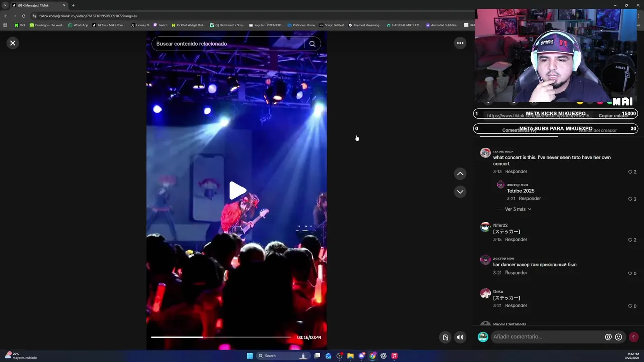The height and width of the screenshot is (362, 644).
Task: Open the Popular VOCALOID bookmark
Action: [266, 25]
